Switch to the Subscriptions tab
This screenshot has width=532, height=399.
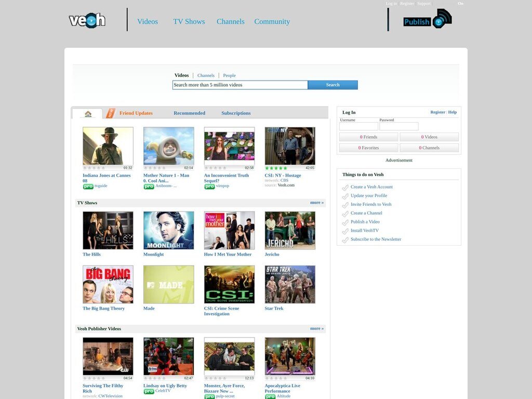[236, 113]
